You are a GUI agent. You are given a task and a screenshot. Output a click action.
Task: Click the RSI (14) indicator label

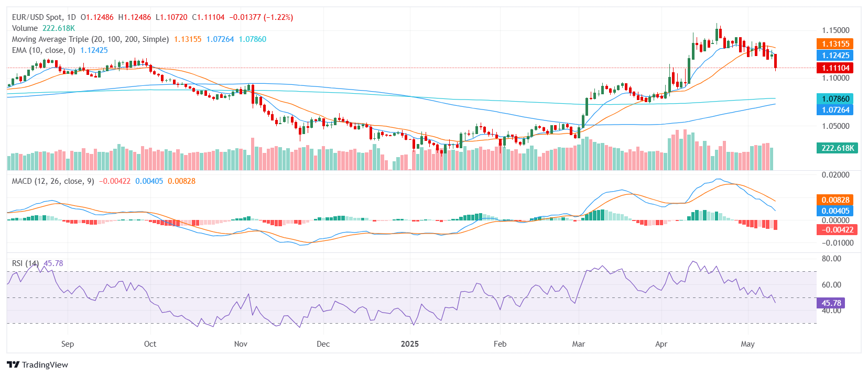25,263
